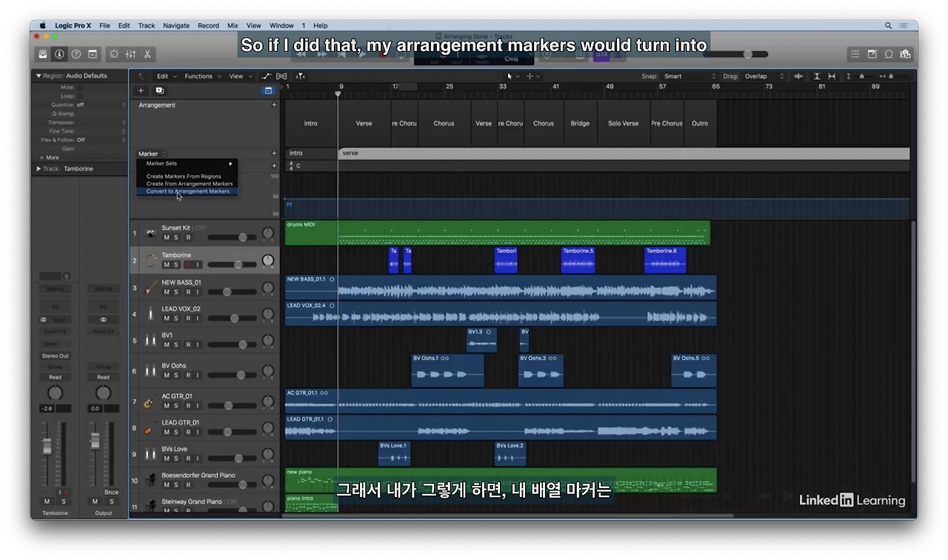Collapse the Region: Audio Defaults triangle
This screenshot has width=948, height=560.
[x=39, y=76]
